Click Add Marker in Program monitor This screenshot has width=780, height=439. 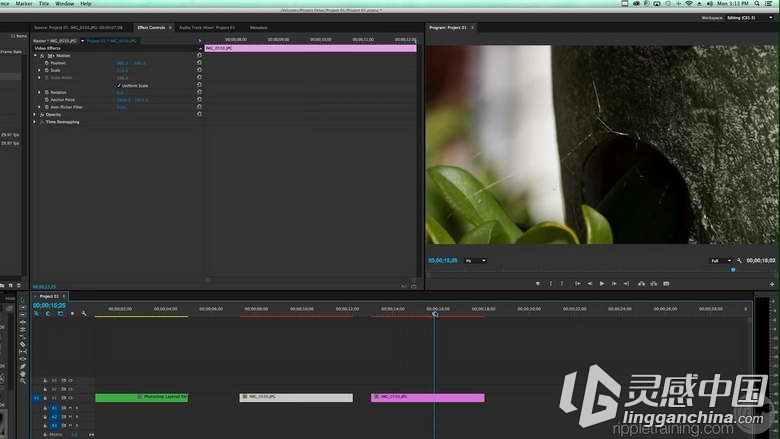click(538, 284)
